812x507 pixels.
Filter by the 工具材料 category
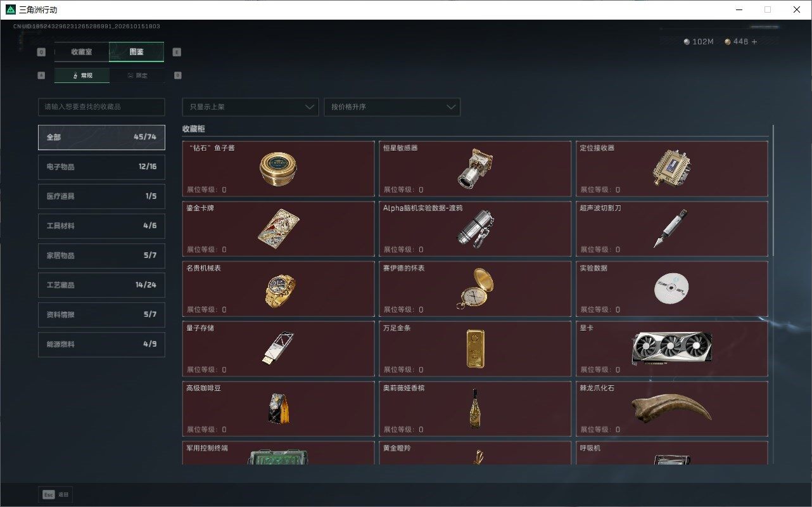(101, 226)
